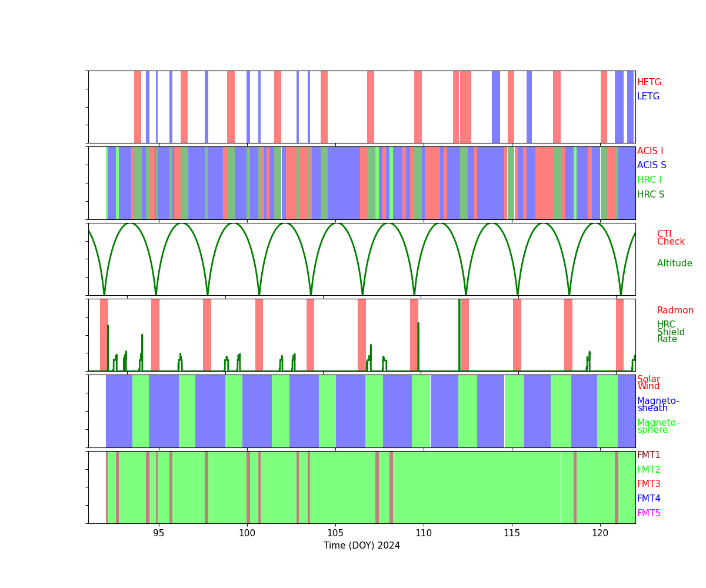Select the ACIS S legend label

point(651,165)
